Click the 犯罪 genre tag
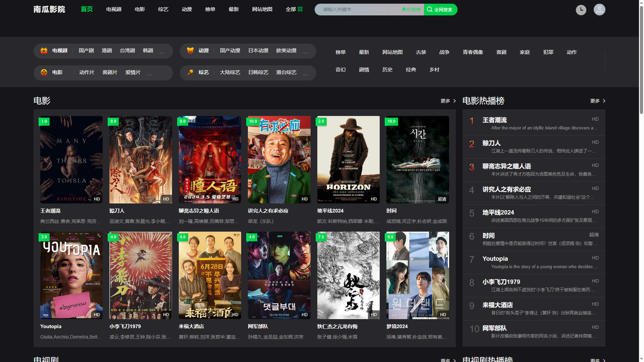This screenshot has height=362, width=644. click(548, 52)
